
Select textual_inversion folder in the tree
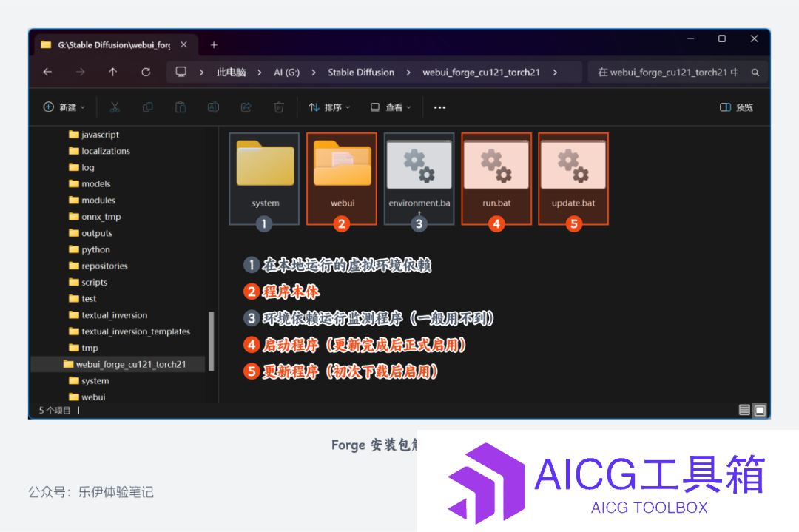(108, 315)
